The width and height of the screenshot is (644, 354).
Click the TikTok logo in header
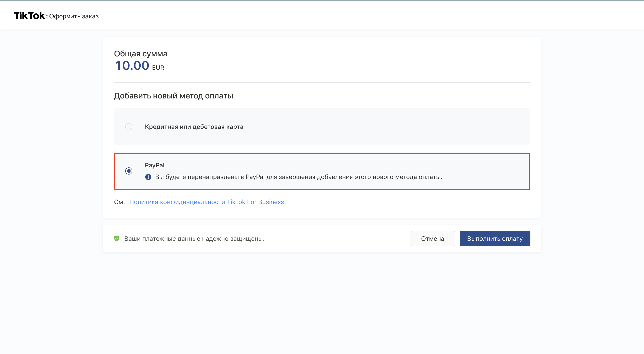(x=30, y=16)
